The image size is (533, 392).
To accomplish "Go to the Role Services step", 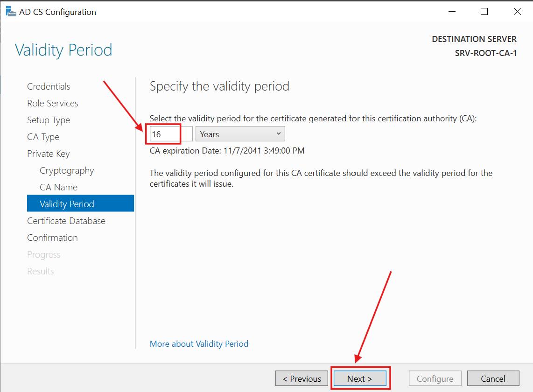I will [52, 103].
